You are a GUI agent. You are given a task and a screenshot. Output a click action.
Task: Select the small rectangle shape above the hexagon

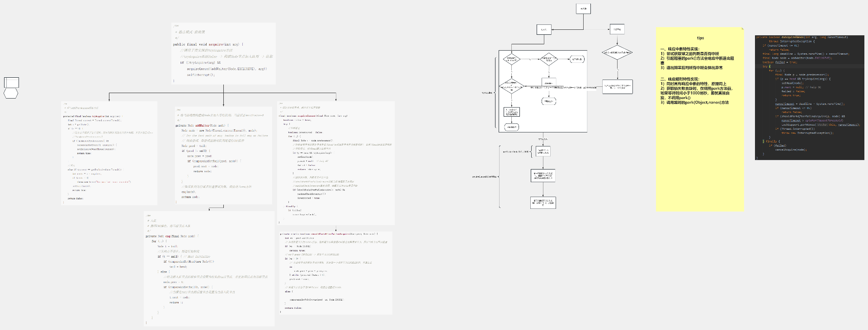point(11,82)
